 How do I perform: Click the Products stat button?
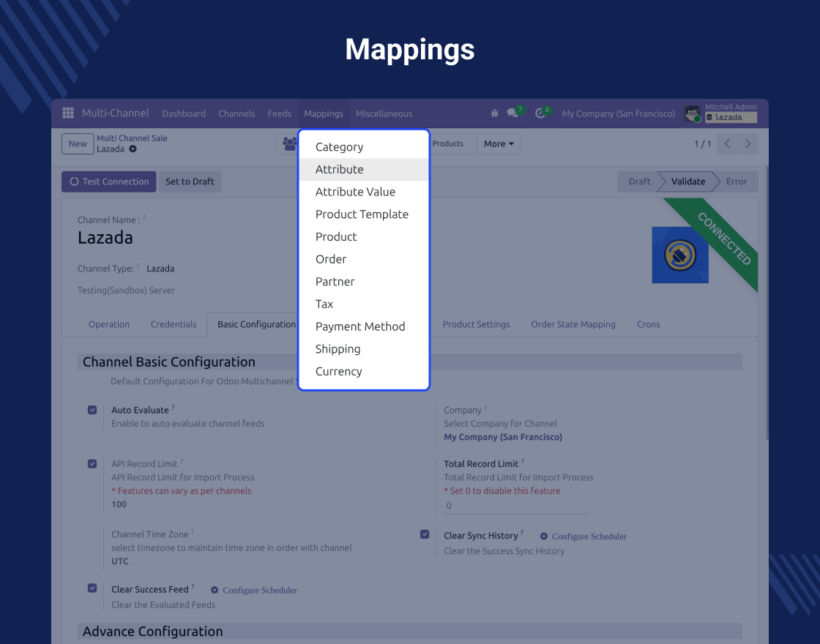tap(453, 143)
